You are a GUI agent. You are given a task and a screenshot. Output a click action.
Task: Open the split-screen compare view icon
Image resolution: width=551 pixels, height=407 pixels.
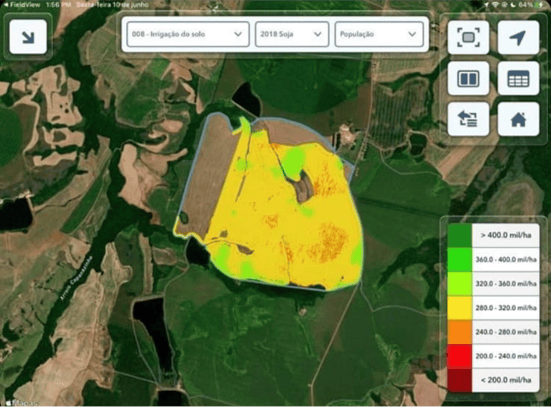click(468, 78)
